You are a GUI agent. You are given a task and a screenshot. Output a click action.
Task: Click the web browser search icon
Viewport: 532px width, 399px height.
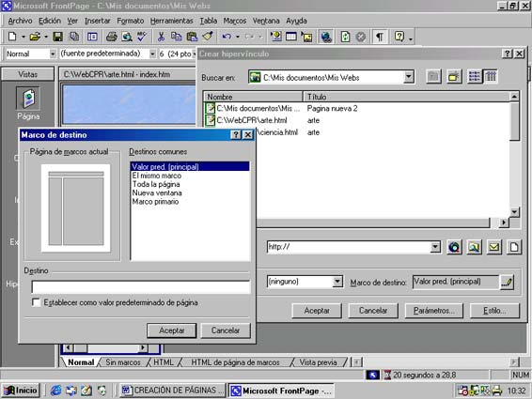click(x=454, y=247)
